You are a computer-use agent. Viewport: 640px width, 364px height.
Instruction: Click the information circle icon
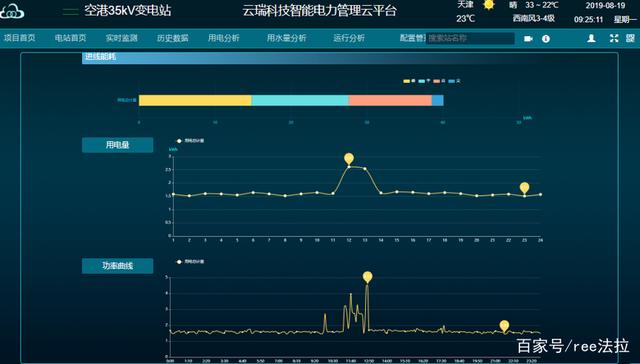[x=546, y=39]
